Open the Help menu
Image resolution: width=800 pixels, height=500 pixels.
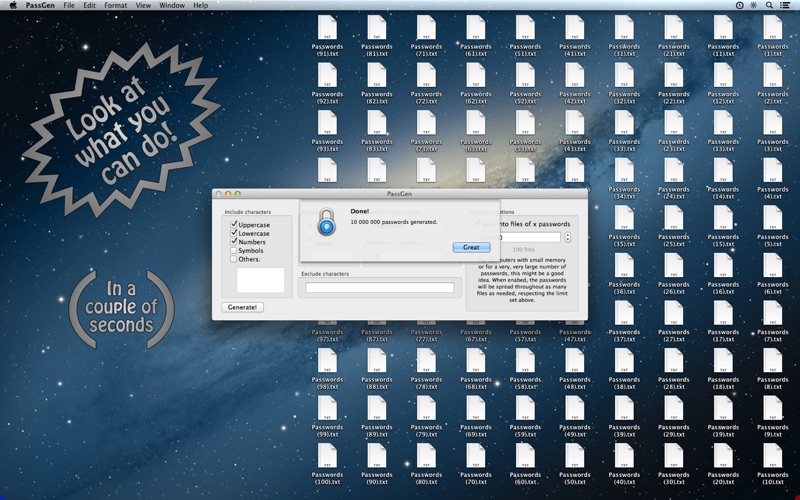[x=201, y=5]
